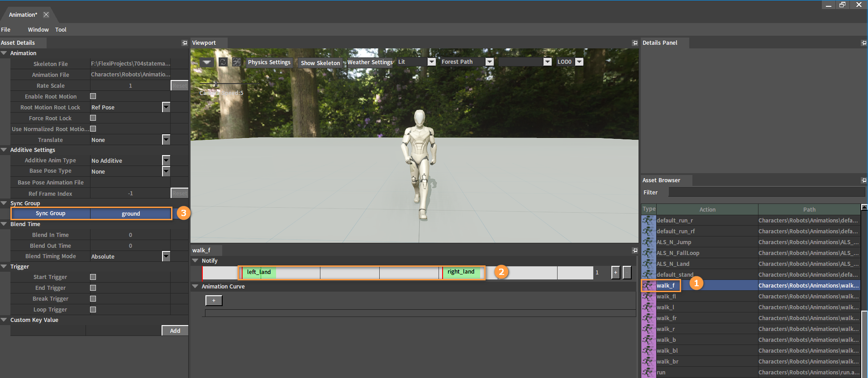Open the Base Pose Type dropdown
This screenshot has height=378, width=868.
(x=166, y=171)
